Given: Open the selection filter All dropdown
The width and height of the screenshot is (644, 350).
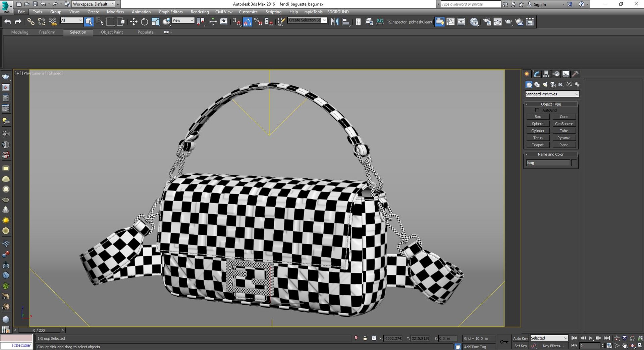Looking at the screenshot, I should [71, 20].
